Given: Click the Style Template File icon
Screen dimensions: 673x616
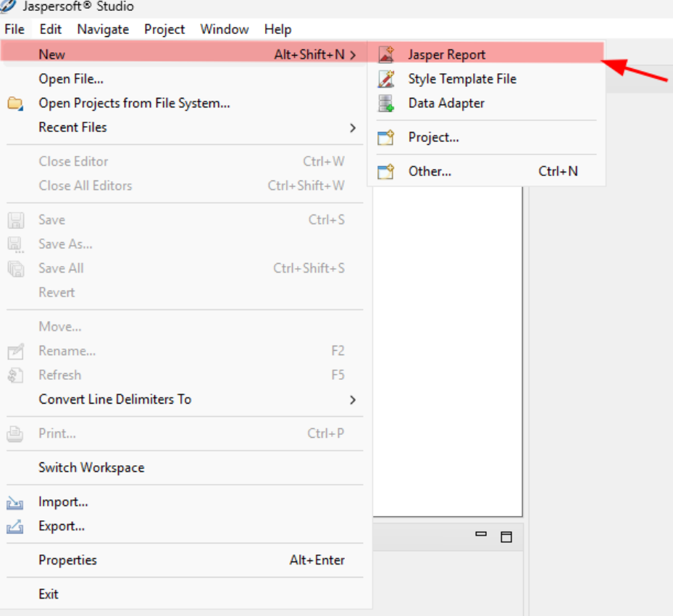Looking at the screenshot, I should (x=387, y=79).
